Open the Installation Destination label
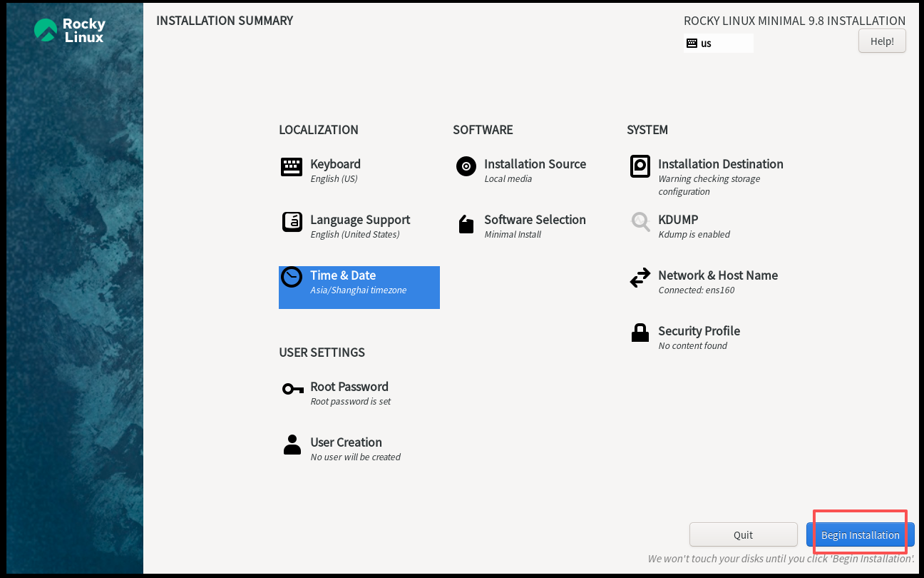The image size is (924, 578). point(721,164)
